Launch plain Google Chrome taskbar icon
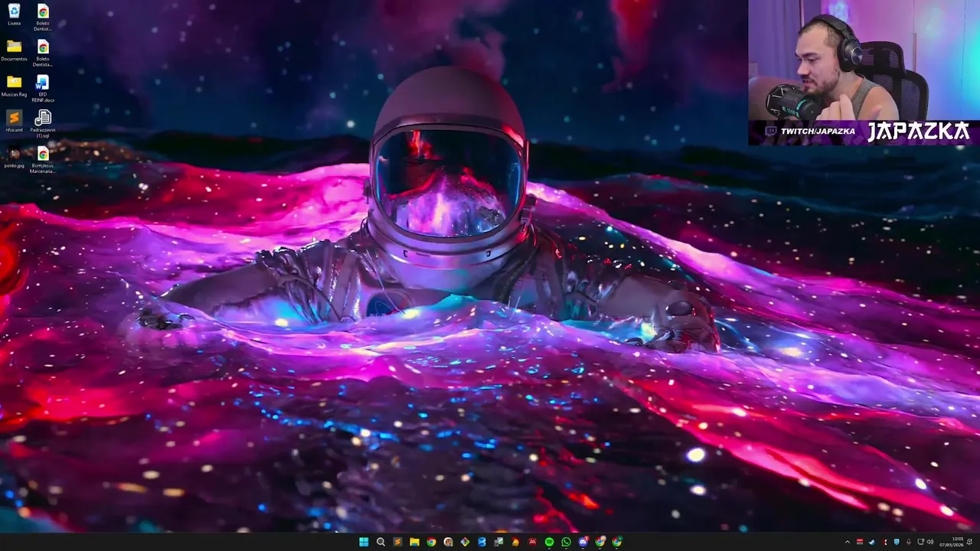The width and height of the screenshot is (980, 551). tap(431, 542)
